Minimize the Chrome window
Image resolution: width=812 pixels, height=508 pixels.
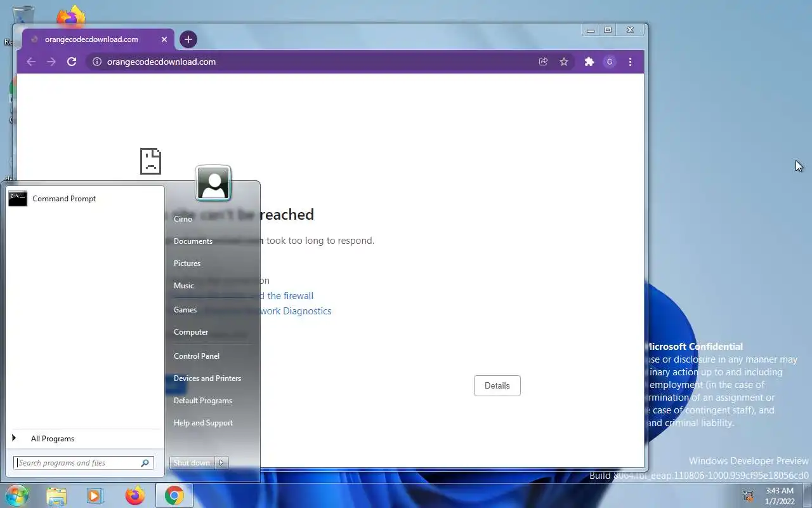pos(591,30)
